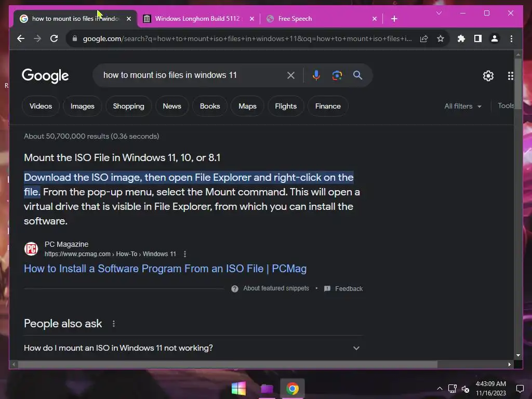The image size is (532, 399).
Task: Open Google quick settings gear
Action: pyautogui.click(x=488, y=76)
